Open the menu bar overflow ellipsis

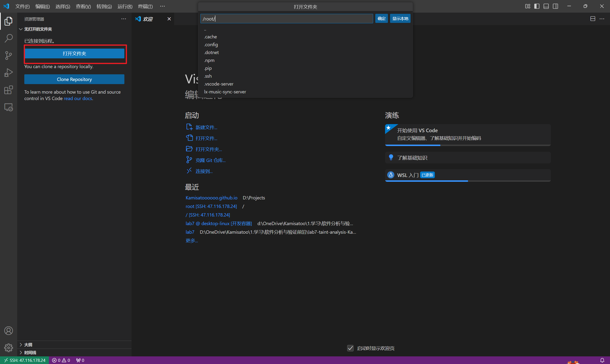tap(162, 6)
